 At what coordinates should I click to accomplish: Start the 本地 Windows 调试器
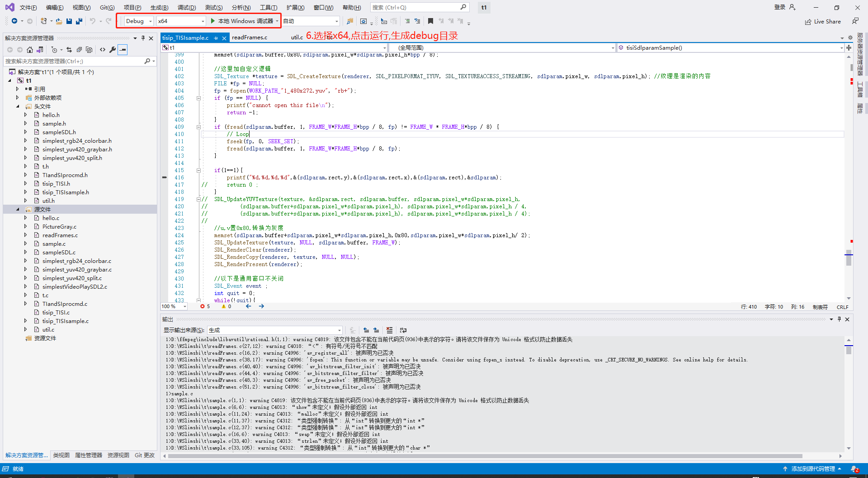243,21
